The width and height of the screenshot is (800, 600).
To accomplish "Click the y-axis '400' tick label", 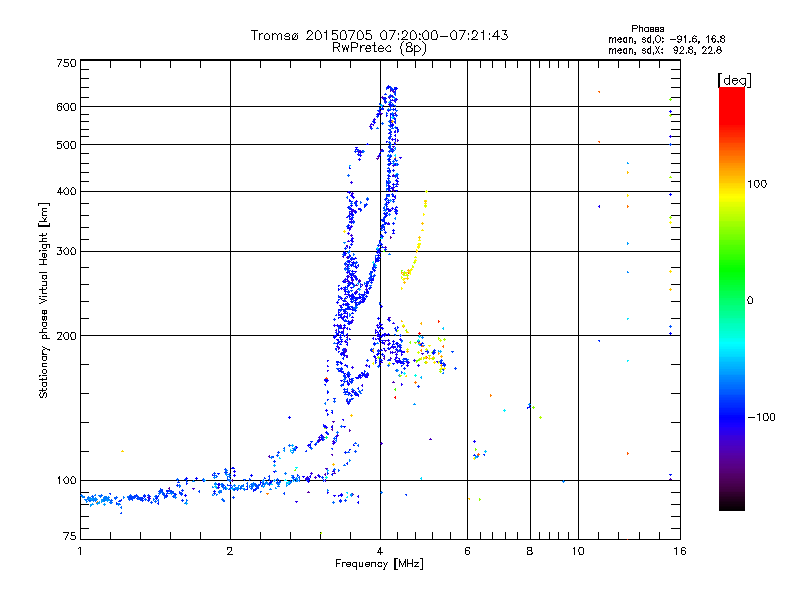I will [66, 191].
